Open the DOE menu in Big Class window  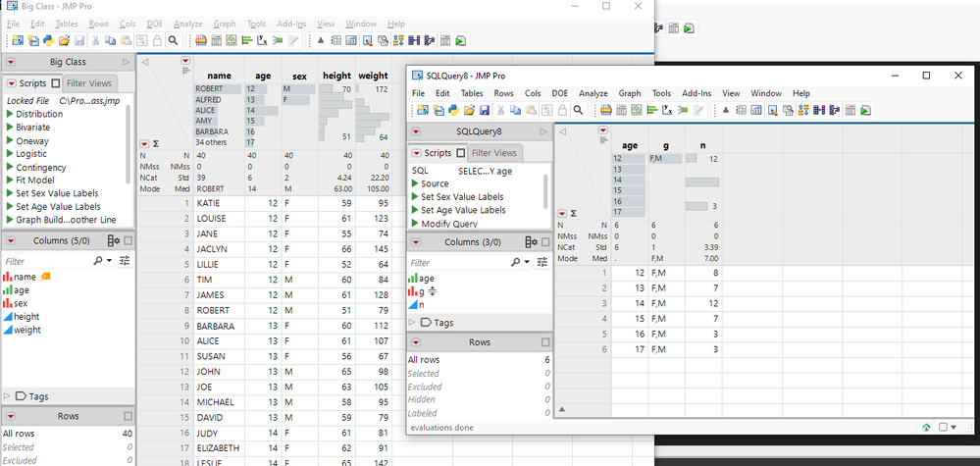154,24
